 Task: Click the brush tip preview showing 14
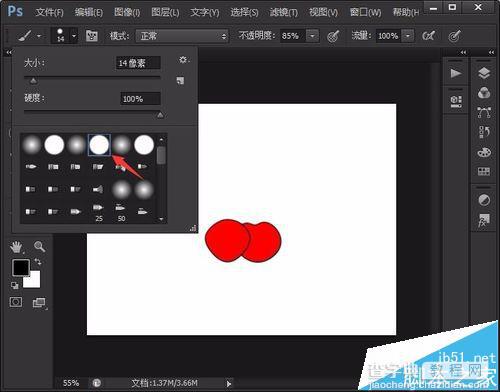[x=60, y=35]
